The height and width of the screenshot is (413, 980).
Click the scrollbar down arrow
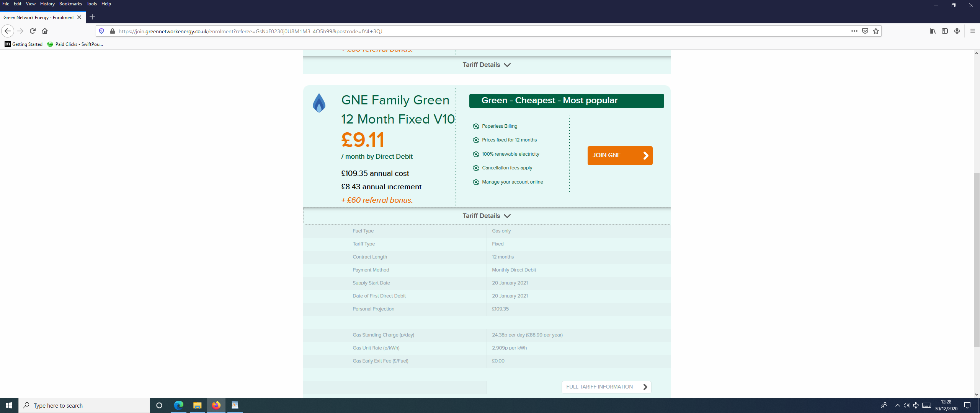(x=977, y=394)
